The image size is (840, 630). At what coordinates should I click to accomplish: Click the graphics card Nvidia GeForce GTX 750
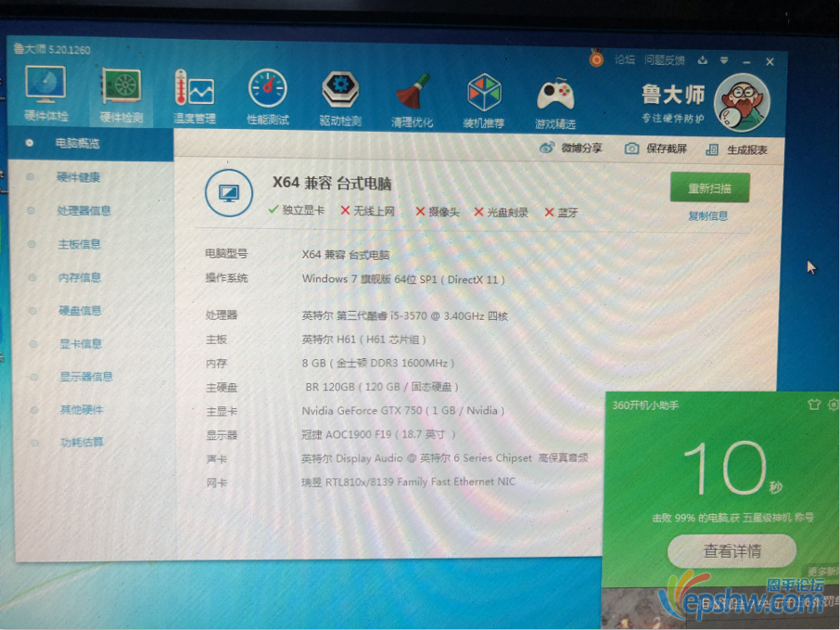tap(403, 411)
